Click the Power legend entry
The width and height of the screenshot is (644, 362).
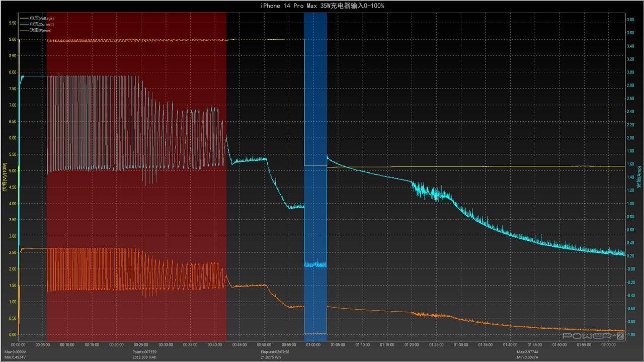[37, 30]
